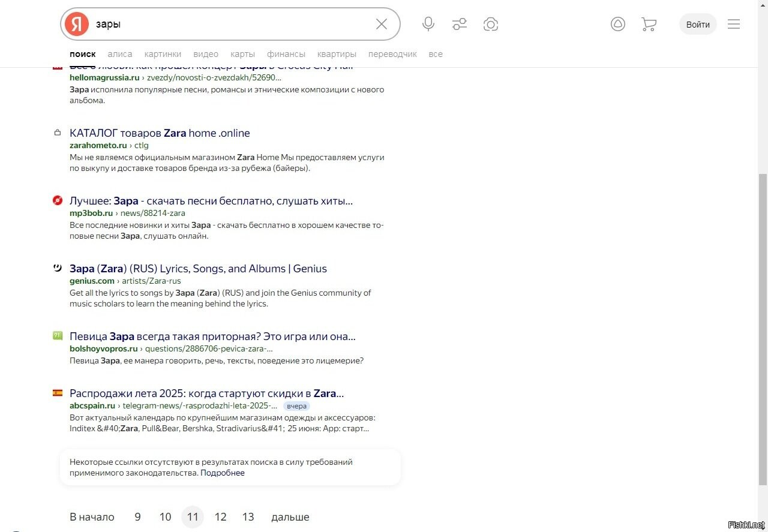Switch to the карты tab
The height and width of the screenshot is (532, 768).
242,54
